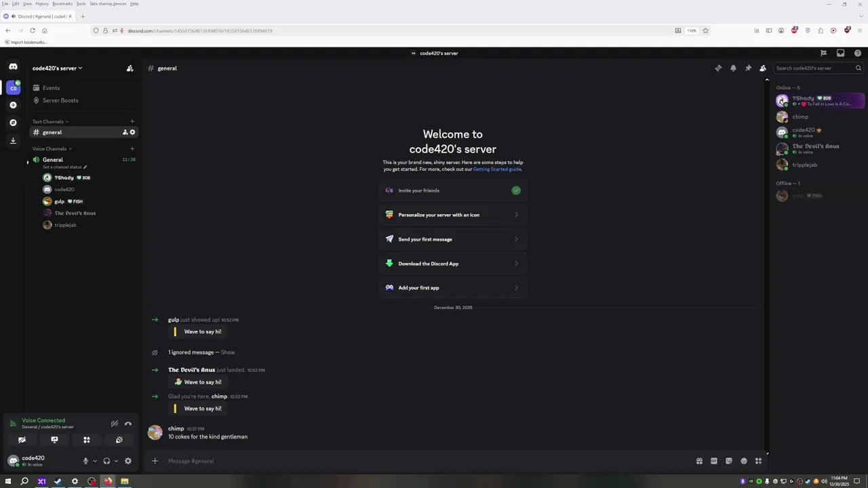Open Events in channel list

click(84, 88)
